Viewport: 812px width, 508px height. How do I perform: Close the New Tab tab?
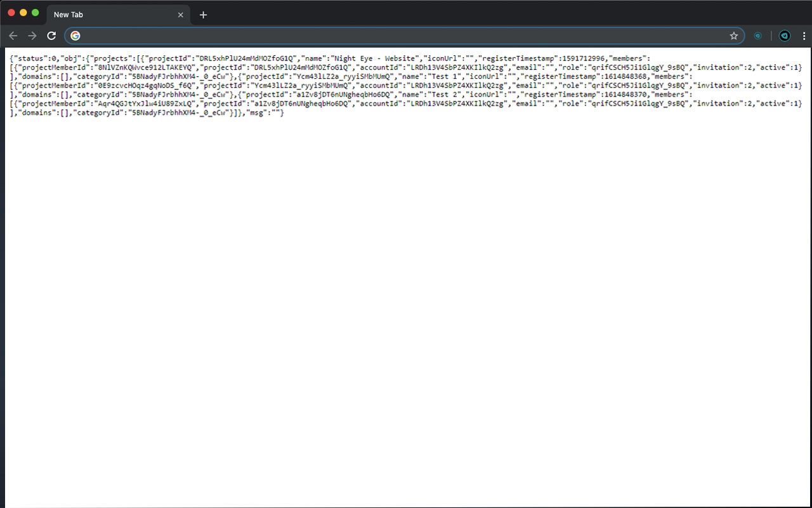tap(180, 14)
